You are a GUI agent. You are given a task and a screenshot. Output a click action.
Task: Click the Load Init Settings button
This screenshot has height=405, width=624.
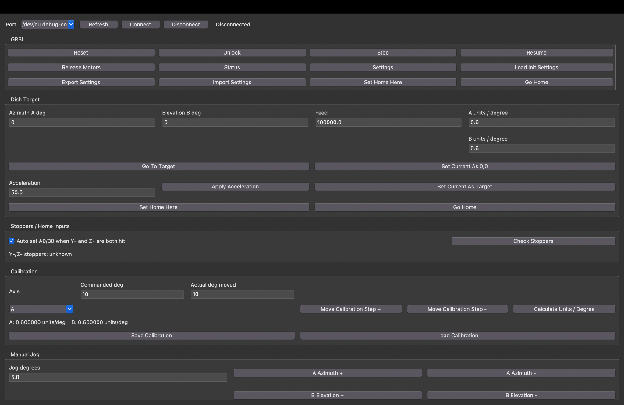pos(536,67)
